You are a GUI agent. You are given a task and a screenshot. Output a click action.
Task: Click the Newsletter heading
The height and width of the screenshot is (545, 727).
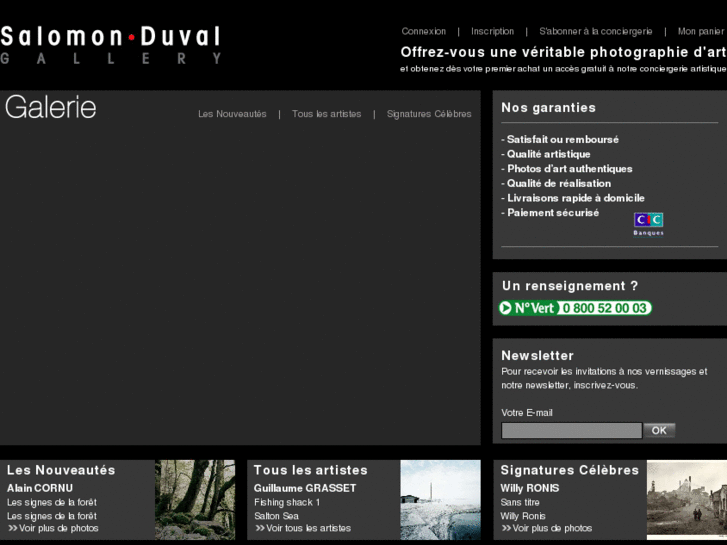(537, 355)
